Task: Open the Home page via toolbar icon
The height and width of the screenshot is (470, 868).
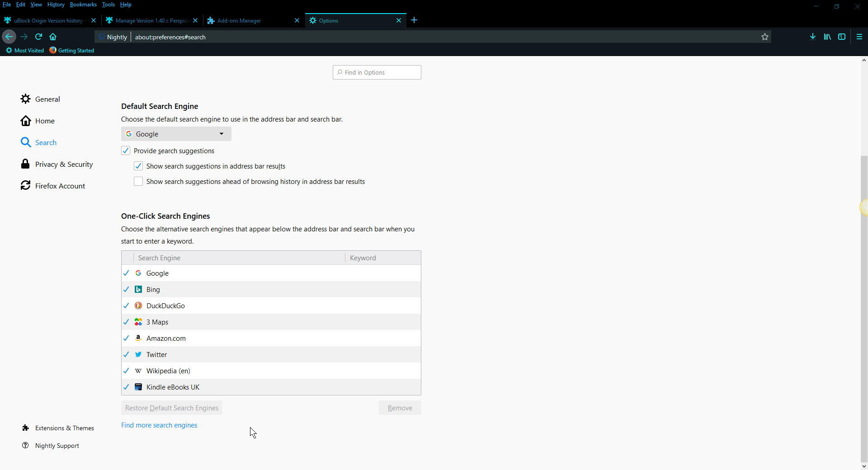Action: (x=53, y=37)
